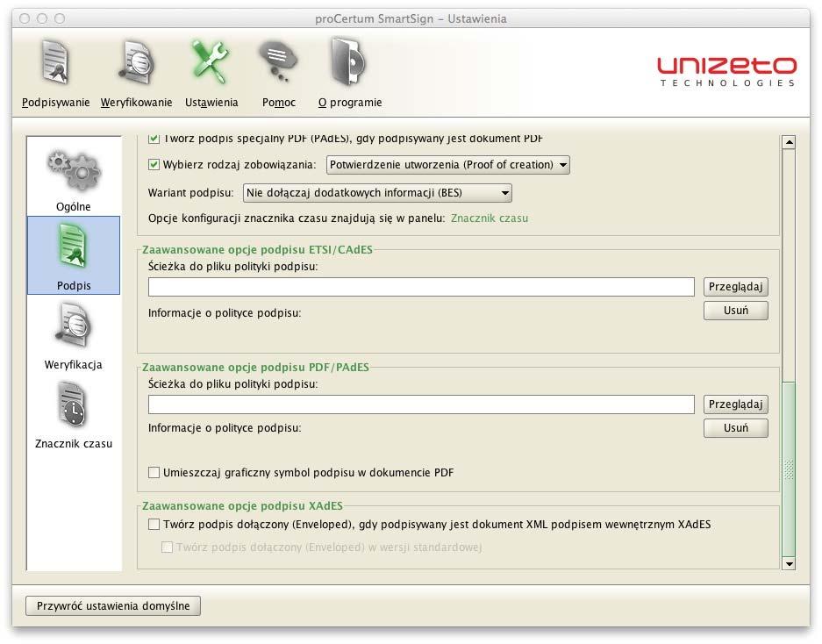This screenshot has width=822, height=644.
Task: Click Przeglądaj in the PDF/PAdES section
Action: [x=735, y=404]
